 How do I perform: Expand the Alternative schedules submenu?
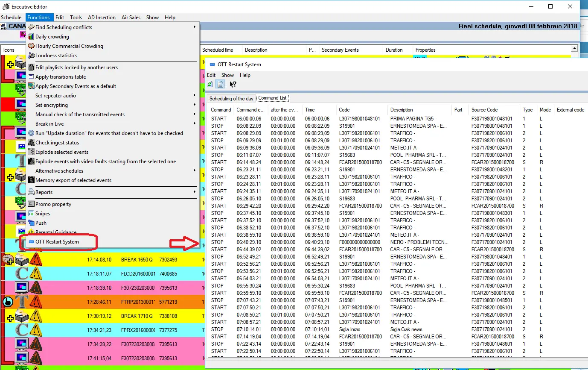point(195,171)
